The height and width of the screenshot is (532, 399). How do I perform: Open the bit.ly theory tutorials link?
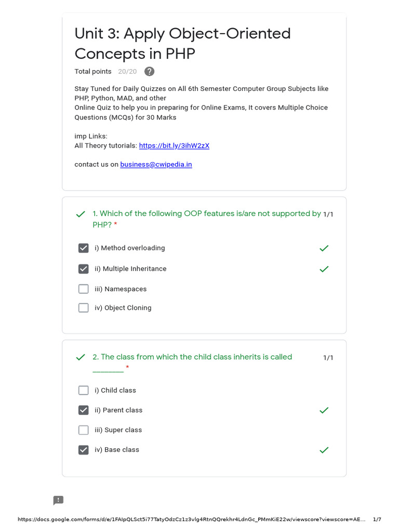tap(174, 146)
